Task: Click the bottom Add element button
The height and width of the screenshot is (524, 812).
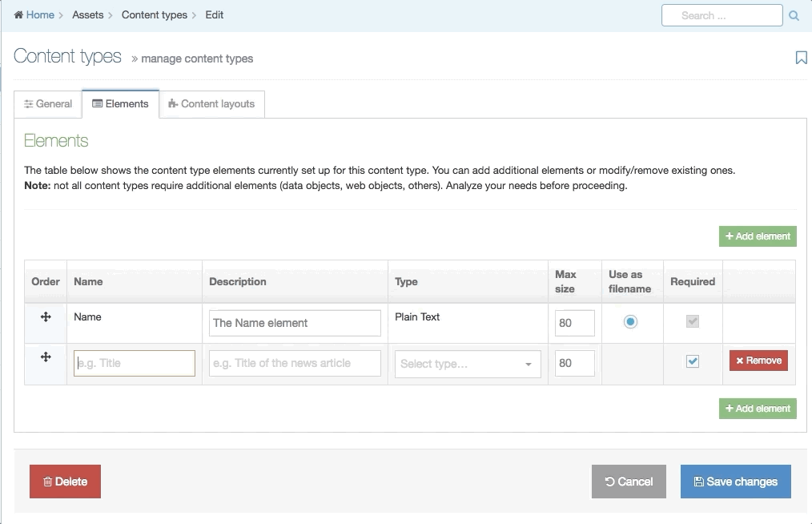Action: click(x=758, y=408)
